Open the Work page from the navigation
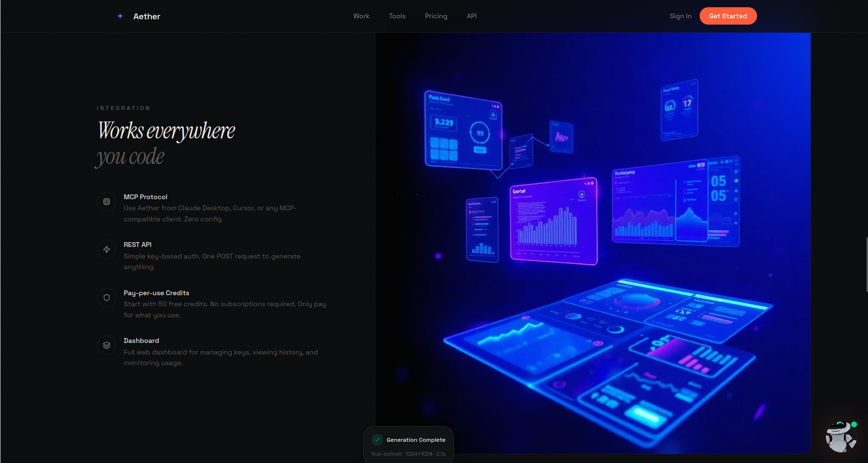This screenshot has height=463, width=868. tap(361, 16)
